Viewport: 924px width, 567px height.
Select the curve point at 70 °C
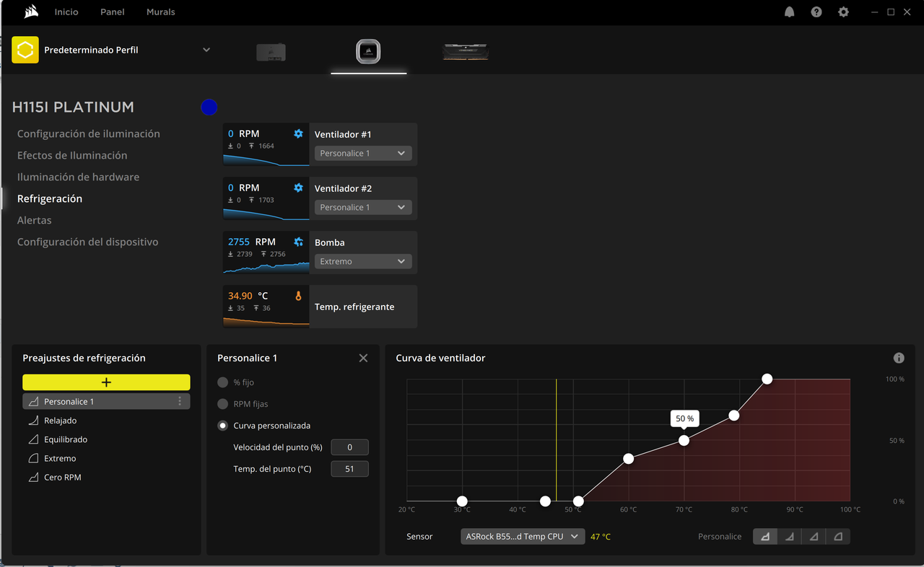pos(684,440)
